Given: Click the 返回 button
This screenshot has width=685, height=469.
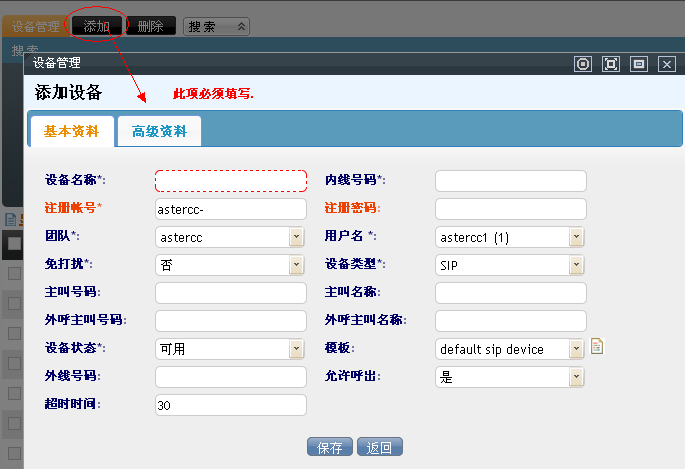Looking at the screenshot, I should pyautogui.click(x=380, y=447).
